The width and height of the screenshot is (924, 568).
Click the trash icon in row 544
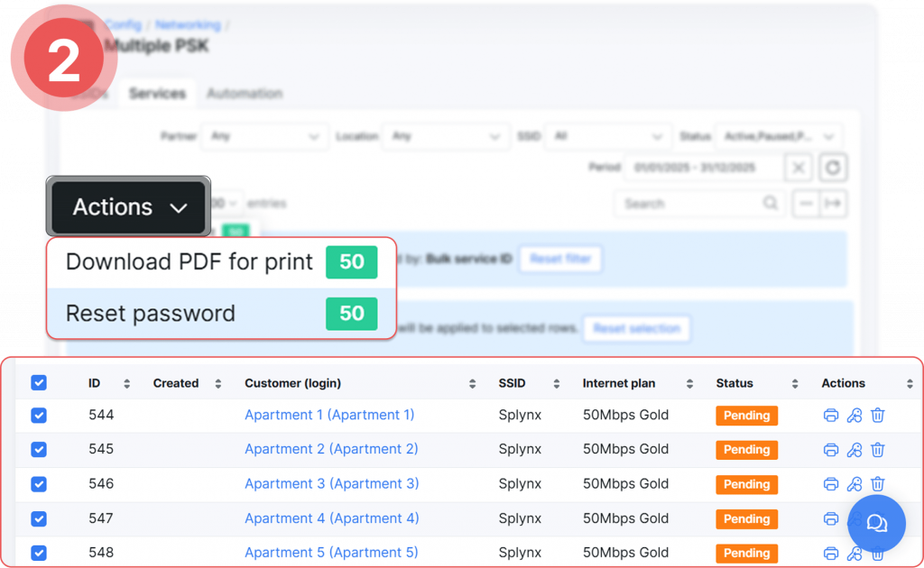pyautogui.click(x=878, y=416)
